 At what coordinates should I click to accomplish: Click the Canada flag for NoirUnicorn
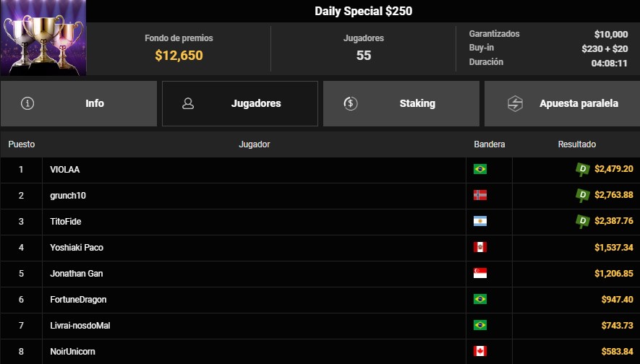point(479,351)
